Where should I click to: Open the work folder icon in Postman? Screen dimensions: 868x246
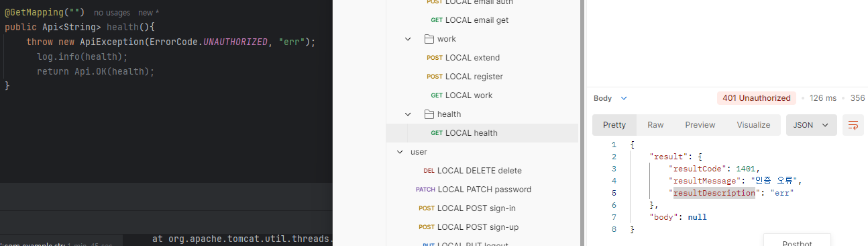pyautogui.click(x=429, y=39)
